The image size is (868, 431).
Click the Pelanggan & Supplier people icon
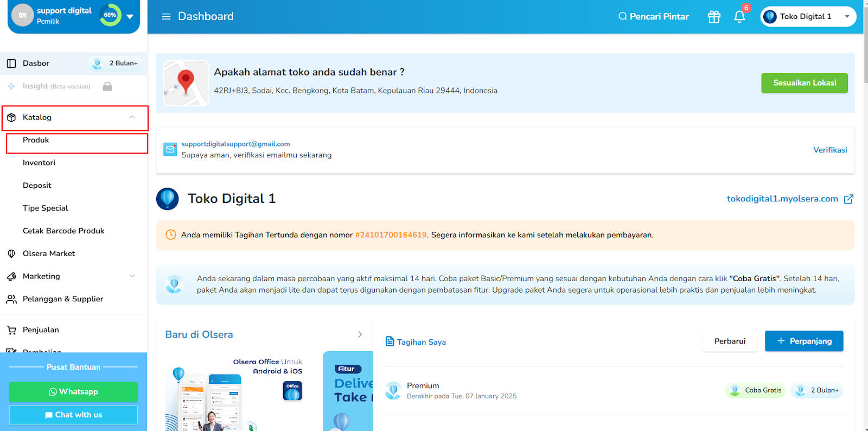pyautogui.click(x=11, y=299)
